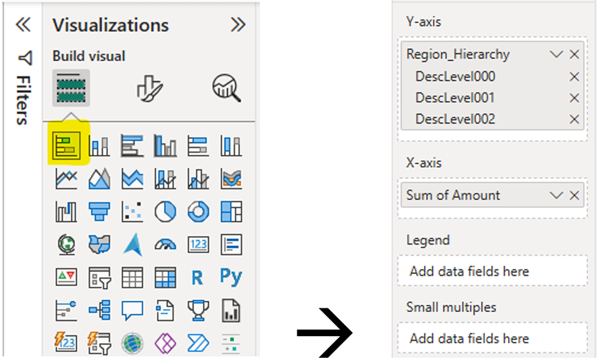Open the Analytics magnifier tab
Viewport: 597px width, 364px height.
[x=227, y=88]
